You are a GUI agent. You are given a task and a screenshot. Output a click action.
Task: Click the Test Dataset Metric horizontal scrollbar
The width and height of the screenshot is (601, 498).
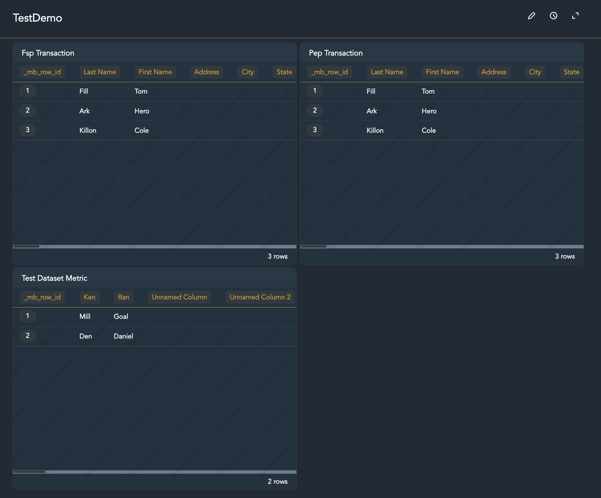[30, 471]
